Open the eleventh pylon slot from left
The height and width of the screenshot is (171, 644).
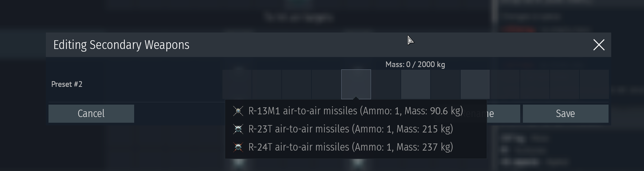[535, 84]
